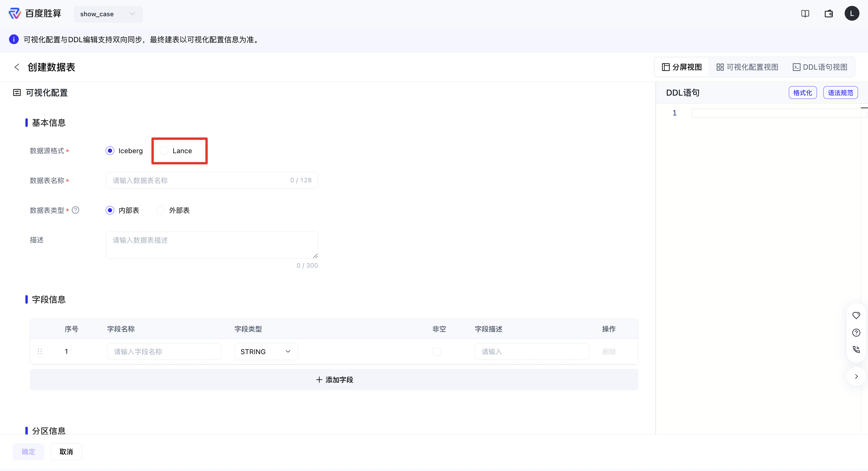Collapse the side toolbar with right chevron
The image size is (868, 471).
pyautogui.click(x=856, y=376)
